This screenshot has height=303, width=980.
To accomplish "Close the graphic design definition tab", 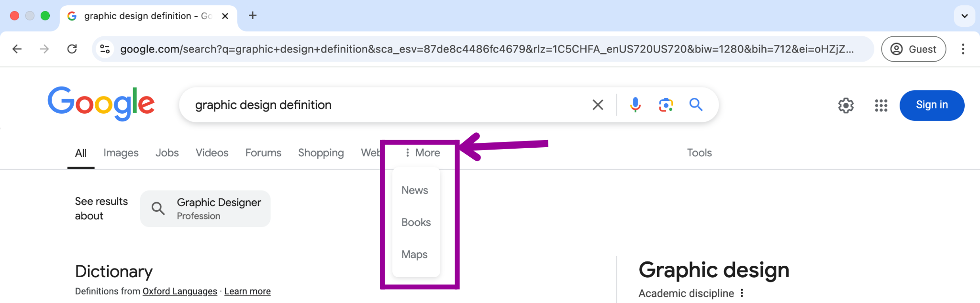I will [225, 16].
